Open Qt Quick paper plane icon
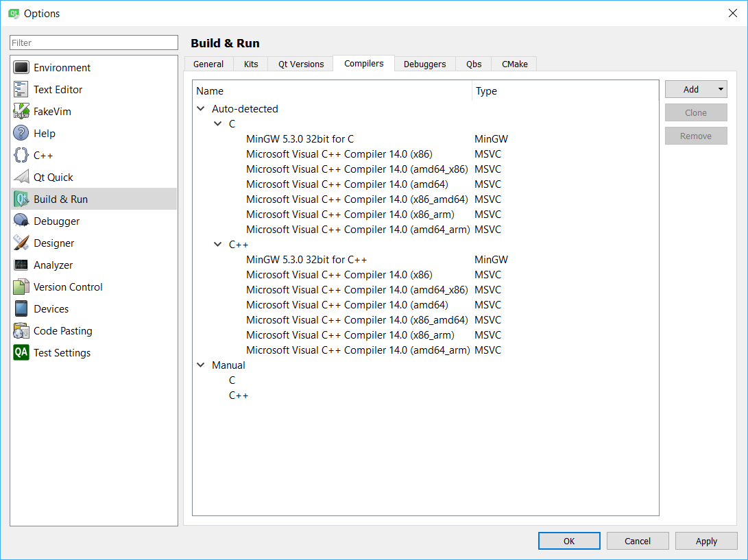 click(21, 177)
